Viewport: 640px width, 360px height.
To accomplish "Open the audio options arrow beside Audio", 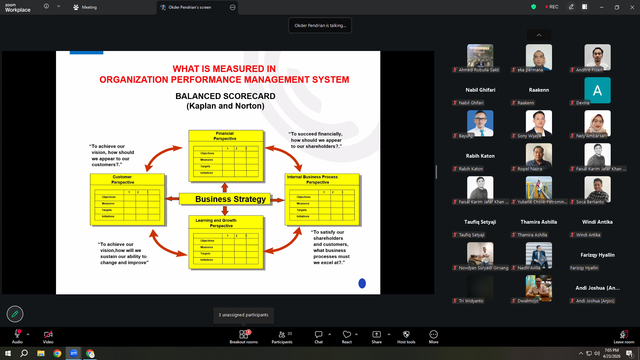I will click(x=28, y=334).
